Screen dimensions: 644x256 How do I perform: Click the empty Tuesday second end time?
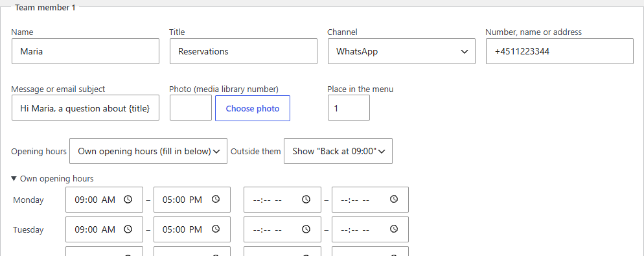370,229
